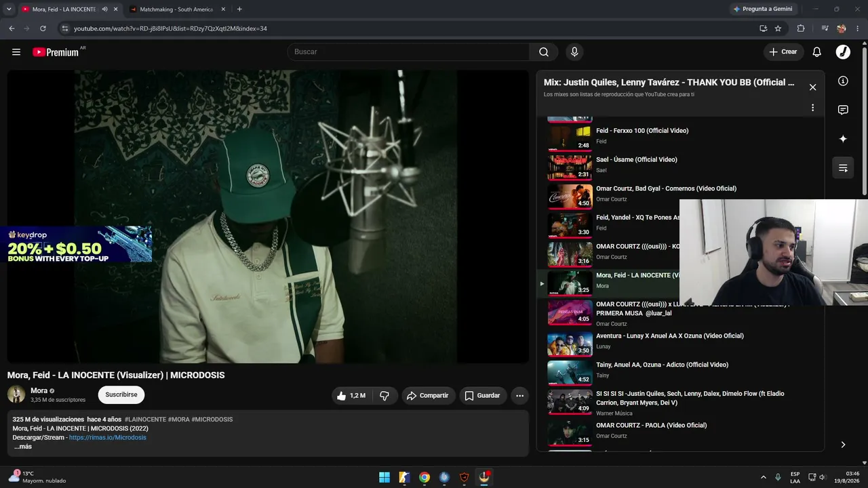Open the YouTube guide hamburger menu
Screen dimensions: 868x488
click(x=16, y=52)
